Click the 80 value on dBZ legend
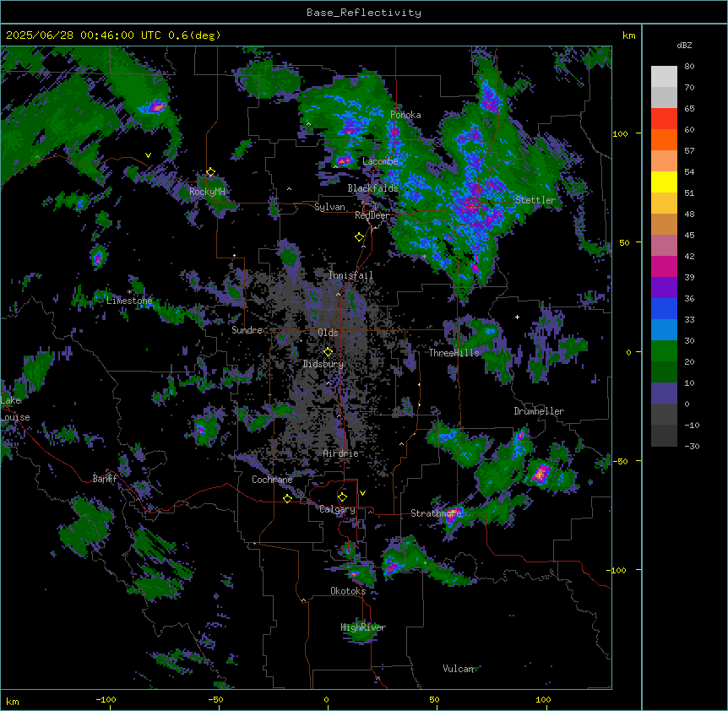The image size is (728, 711). tap(689, 67)
